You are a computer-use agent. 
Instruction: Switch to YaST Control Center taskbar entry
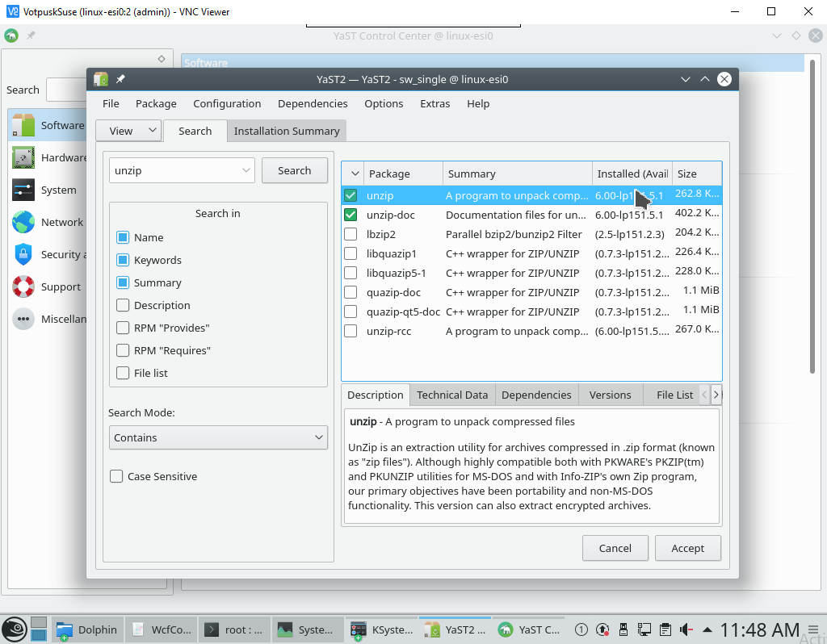529,629
